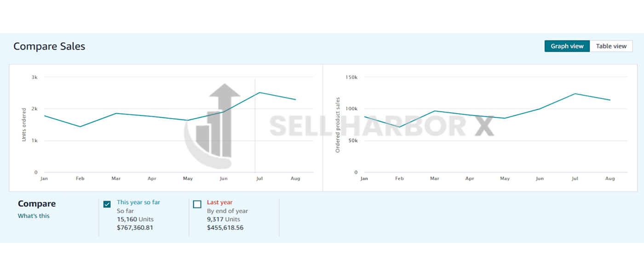
Task: Select February low on Ordered product sales line
Action: [x=399, y=127]
